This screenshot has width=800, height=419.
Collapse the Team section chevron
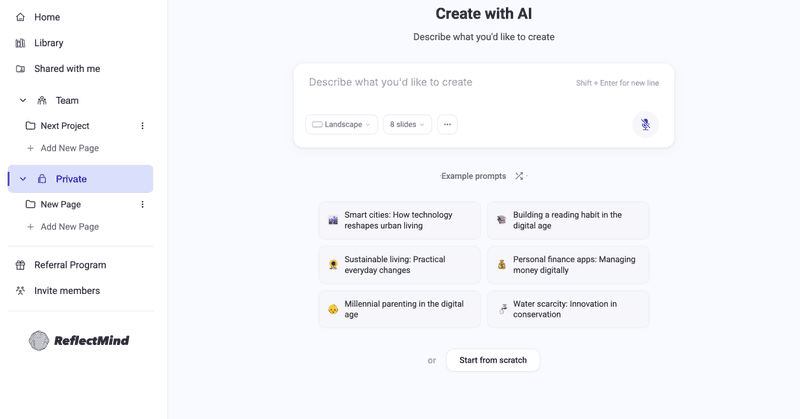(22, 101)
